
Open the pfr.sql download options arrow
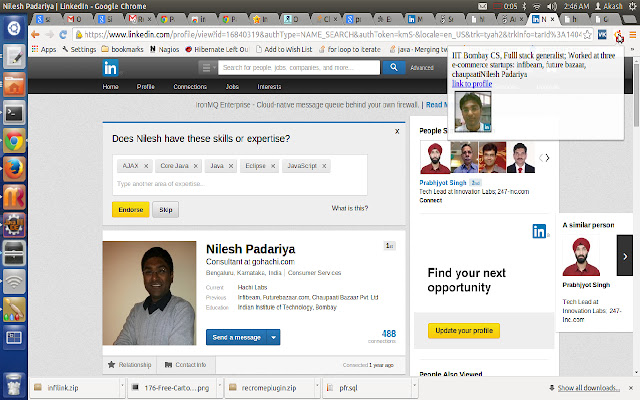pyautogui.click(x=414, y=385)
